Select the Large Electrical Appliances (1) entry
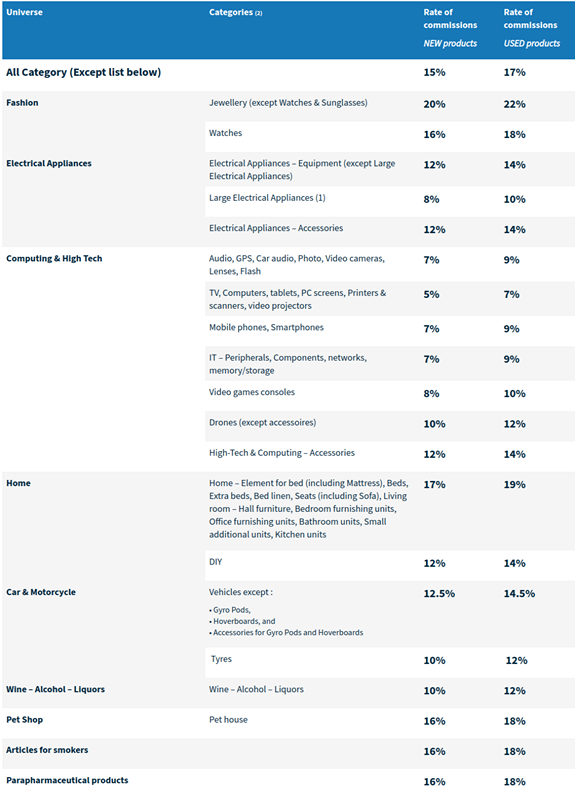 coord(267,198)
